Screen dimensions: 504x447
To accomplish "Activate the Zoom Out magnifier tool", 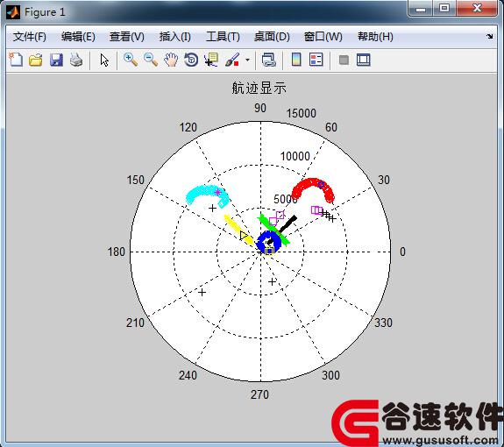I will pos(151,60).
